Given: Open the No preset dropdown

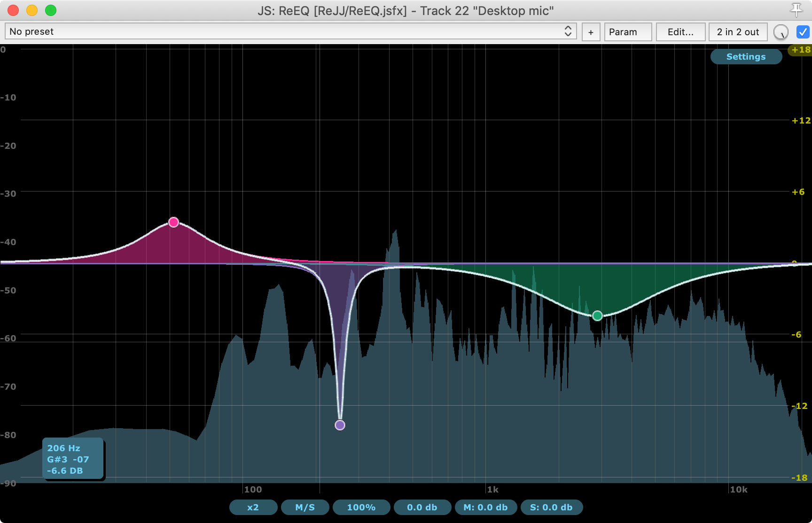Looking at the screenshot, I should [x=290, y=31].
